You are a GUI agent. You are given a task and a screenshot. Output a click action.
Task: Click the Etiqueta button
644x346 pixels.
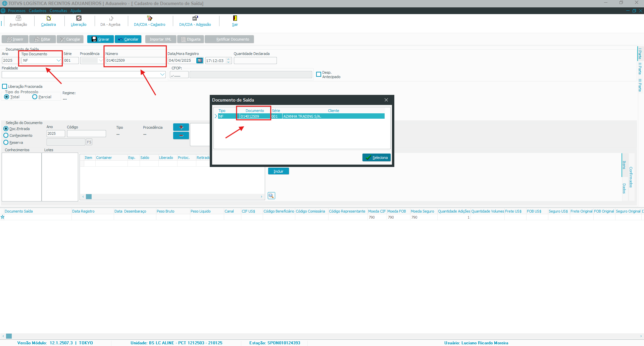click(x=191, y=39)
